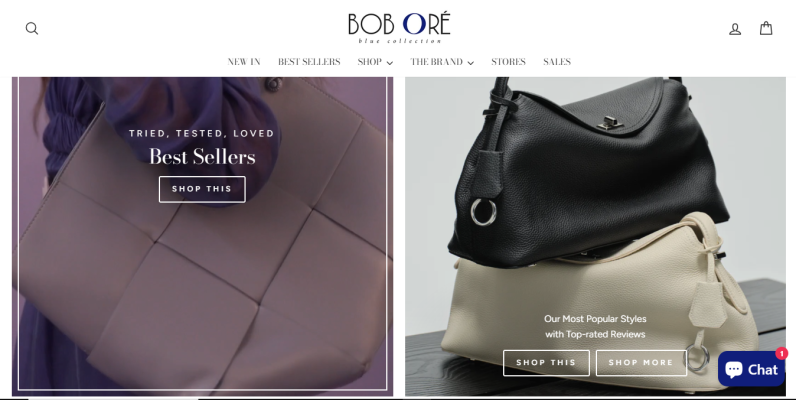The width and height of the screenshot is (796, 400).
Task: Click the SHOP MORE button
Action: click(x=641, y=363)
